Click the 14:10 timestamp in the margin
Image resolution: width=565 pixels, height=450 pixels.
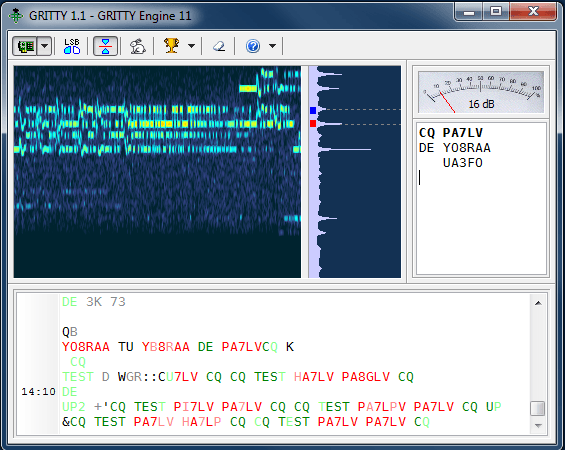pos(38,392)
